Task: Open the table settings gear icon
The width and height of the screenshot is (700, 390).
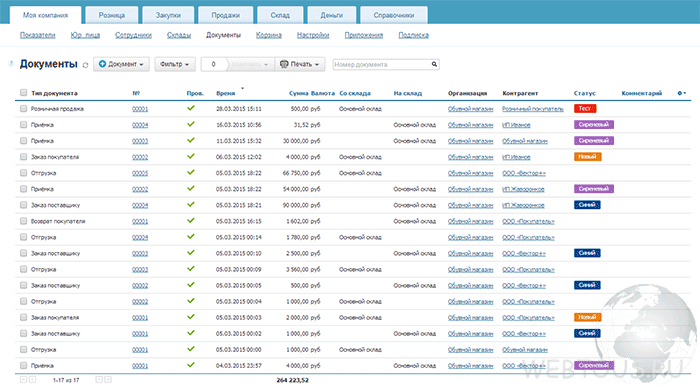Action: [x=681, y=93]
